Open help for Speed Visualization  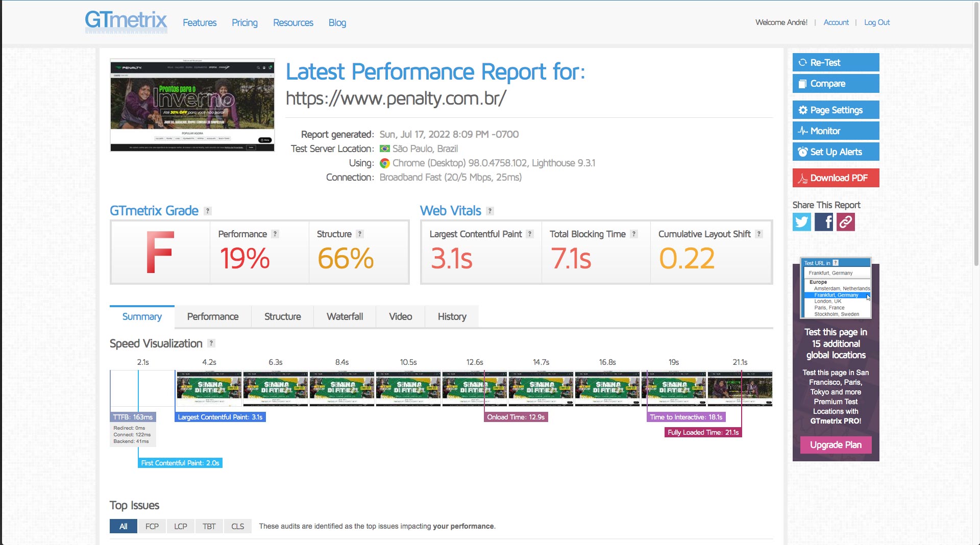tap(211, 343)
